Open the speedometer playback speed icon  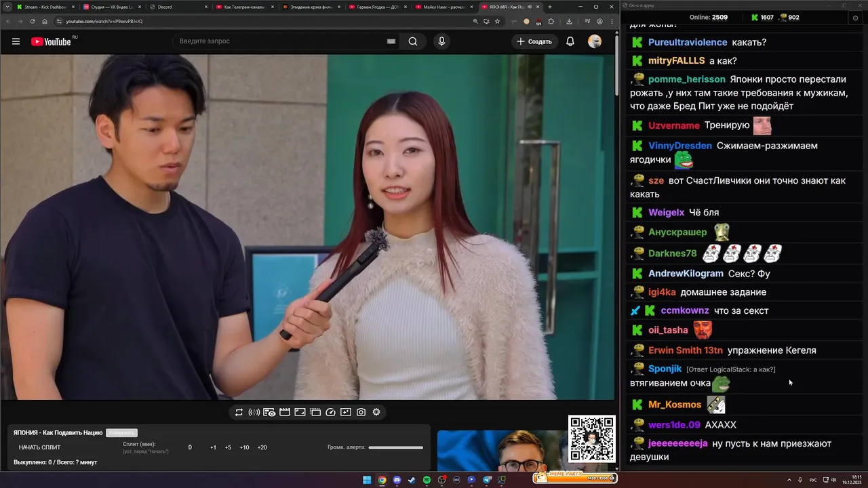click(x=331, y=412)
